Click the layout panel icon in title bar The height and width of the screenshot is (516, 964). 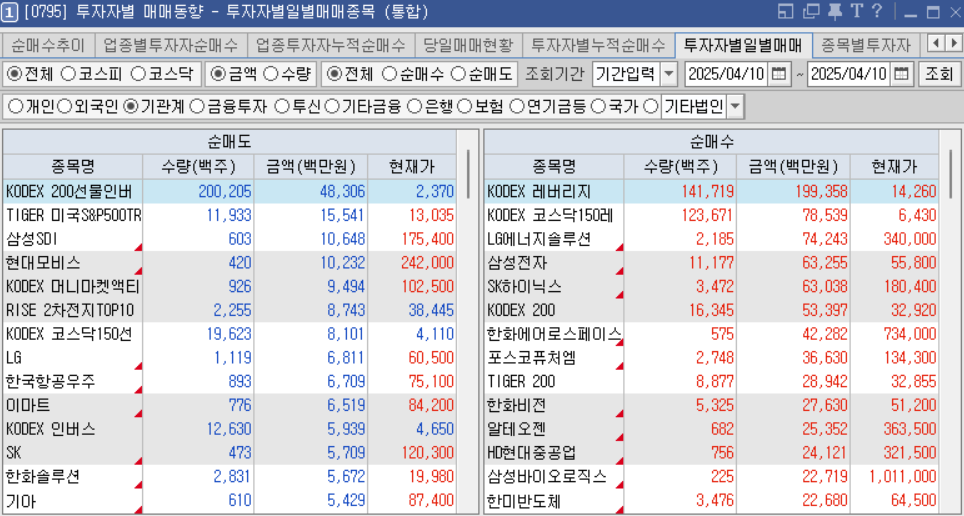(785, 11)
